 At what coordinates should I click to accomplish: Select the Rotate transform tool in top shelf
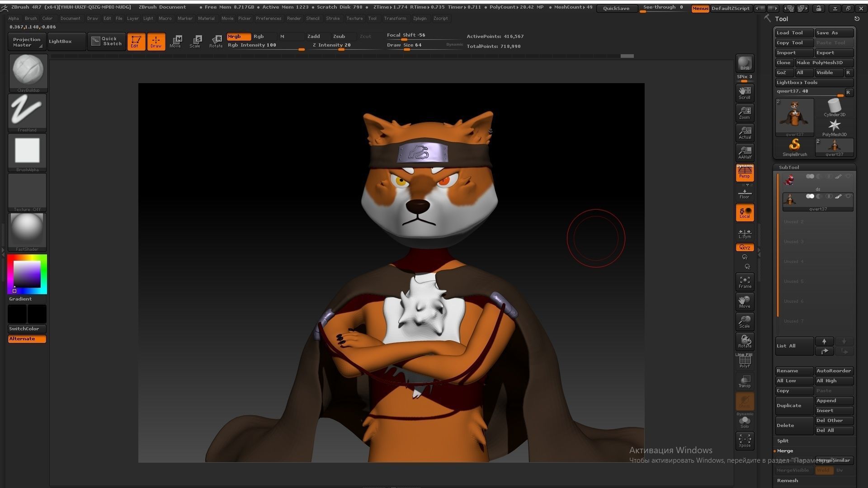pyautogui.click(x=216, y=42)
